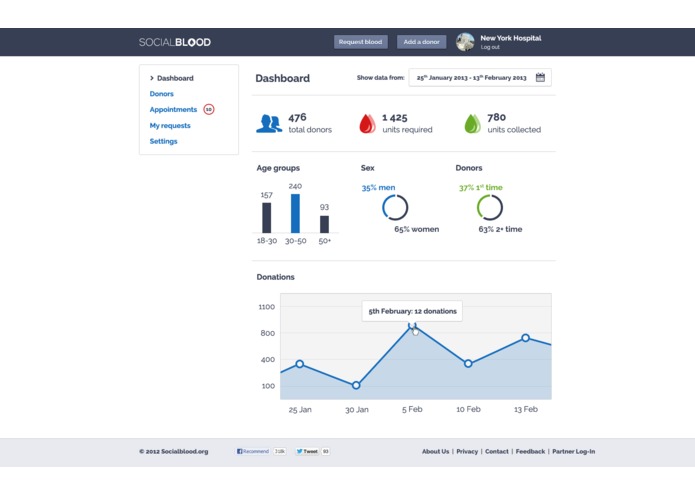Click the 476 total donors figure
The width and height of the screenshot is (695, 494).
tap(297, 117)
